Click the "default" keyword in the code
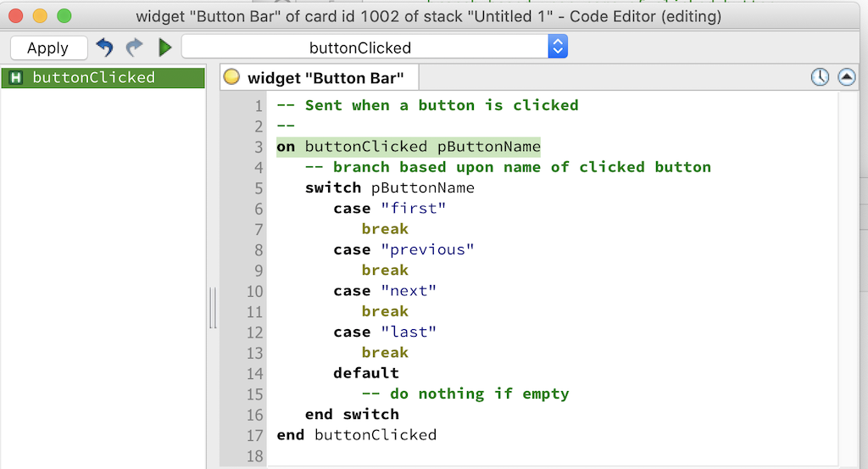The image size is (868, 469). click(365, 373)
